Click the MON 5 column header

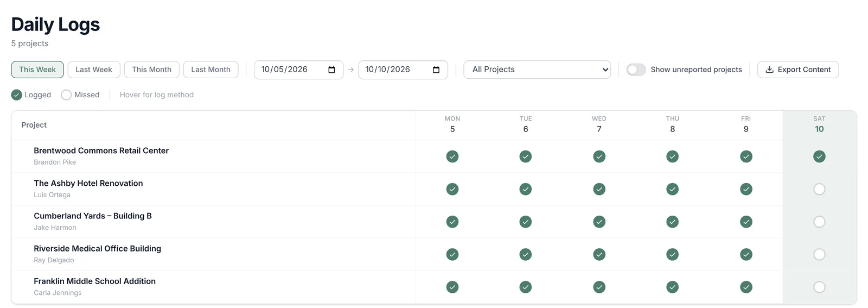click(452, 124)
